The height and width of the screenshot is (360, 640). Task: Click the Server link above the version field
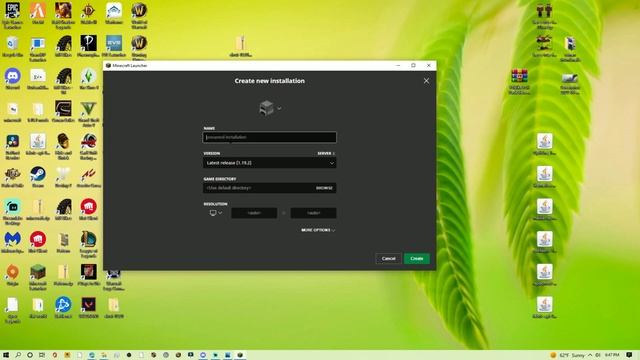(x=326, y=153)
